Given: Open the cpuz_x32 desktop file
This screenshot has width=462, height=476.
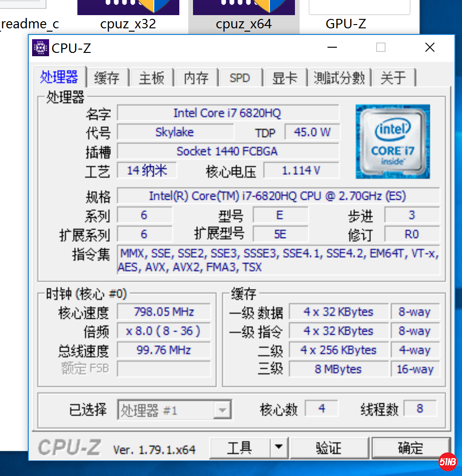Looking at the screenshot, I should [x=128, y=15].
